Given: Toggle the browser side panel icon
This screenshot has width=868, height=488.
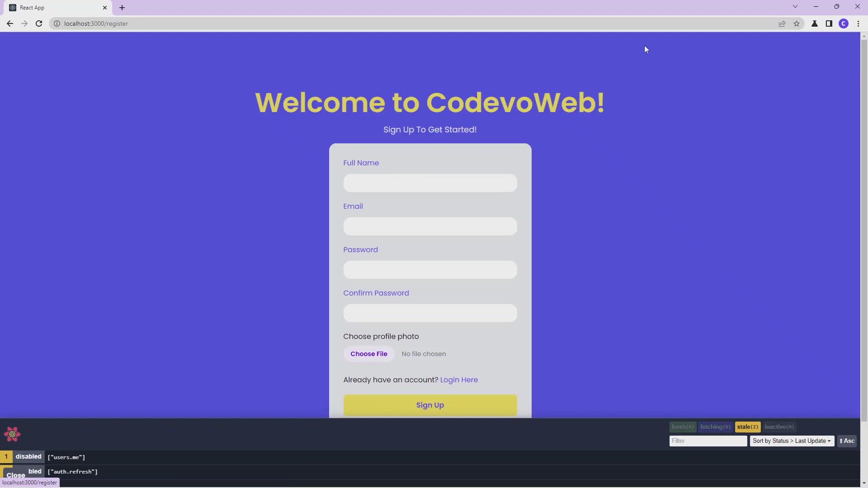Looking at the screenshot, I should 829,23.
